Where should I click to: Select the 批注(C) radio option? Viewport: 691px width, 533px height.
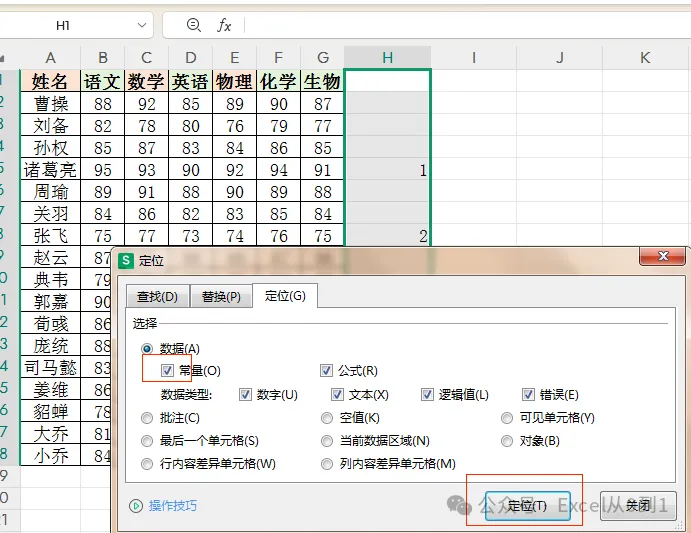(x=147, y=417)
